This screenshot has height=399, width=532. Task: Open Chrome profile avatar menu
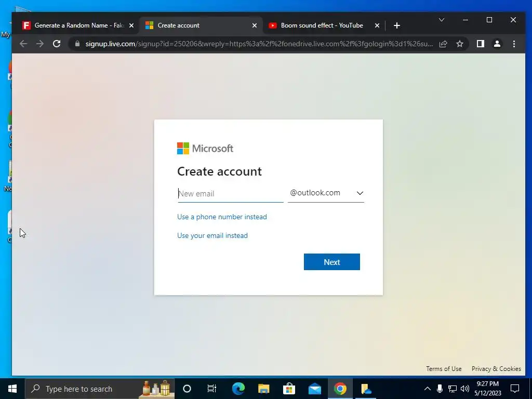[497, 44]
